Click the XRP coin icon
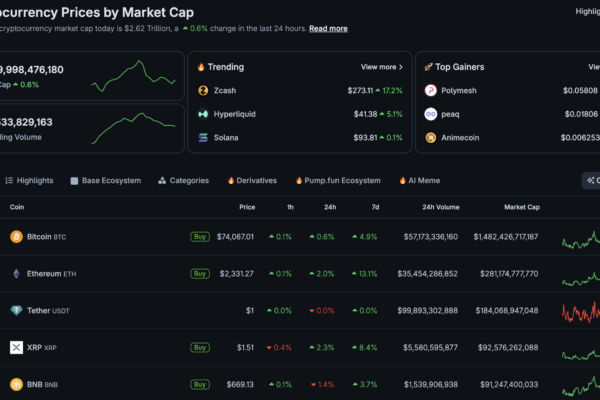 pos(16,347)
